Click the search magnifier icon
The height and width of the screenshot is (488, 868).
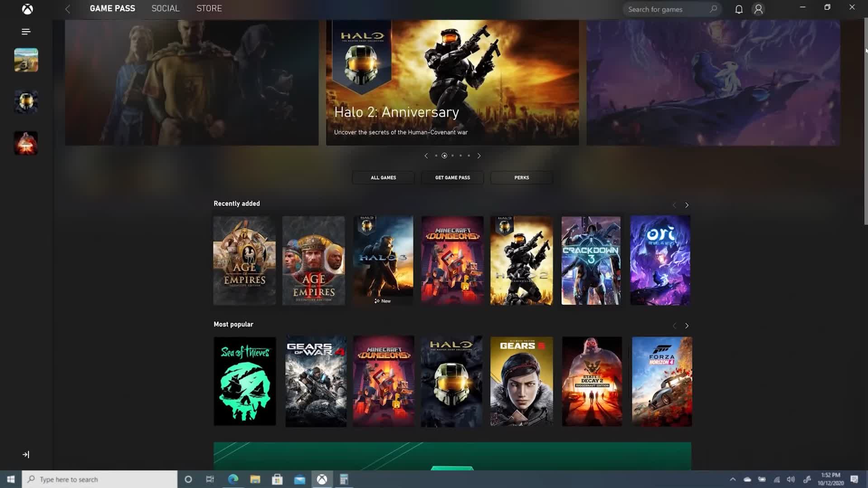click(713, 9)
